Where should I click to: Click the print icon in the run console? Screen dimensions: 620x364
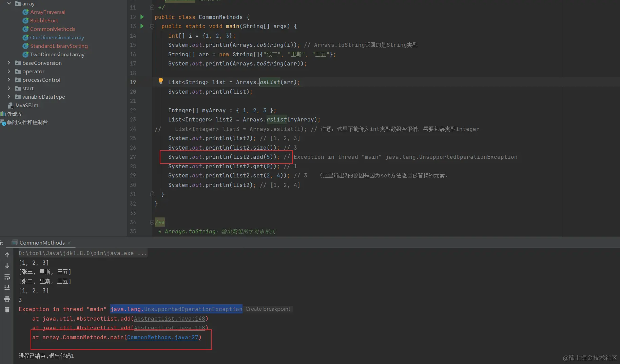pos(7,299)
